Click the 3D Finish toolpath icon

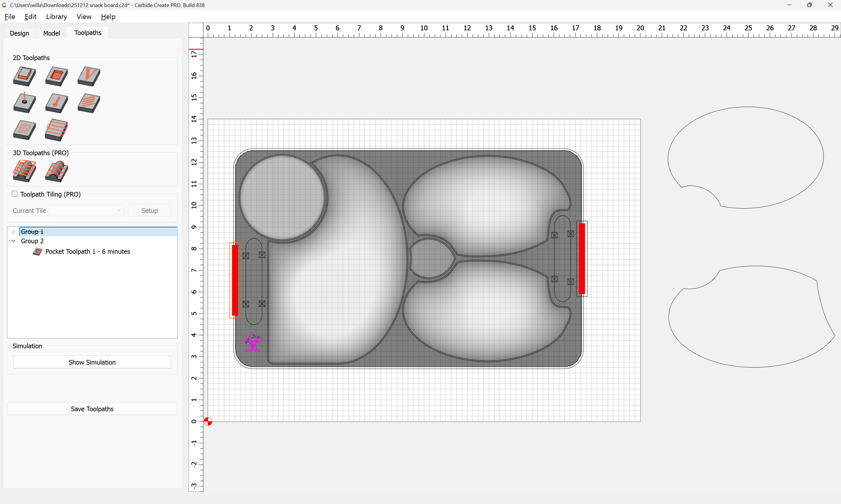pyautogui.click(x=56, y=171)
